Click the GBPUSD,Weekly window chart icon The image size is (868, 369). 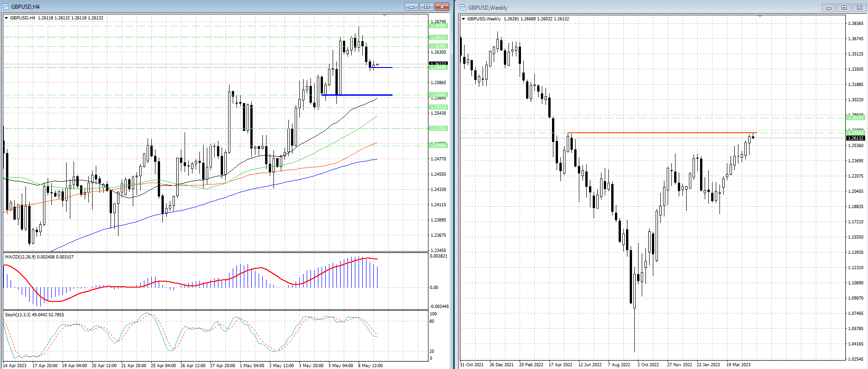coord(463,7)
